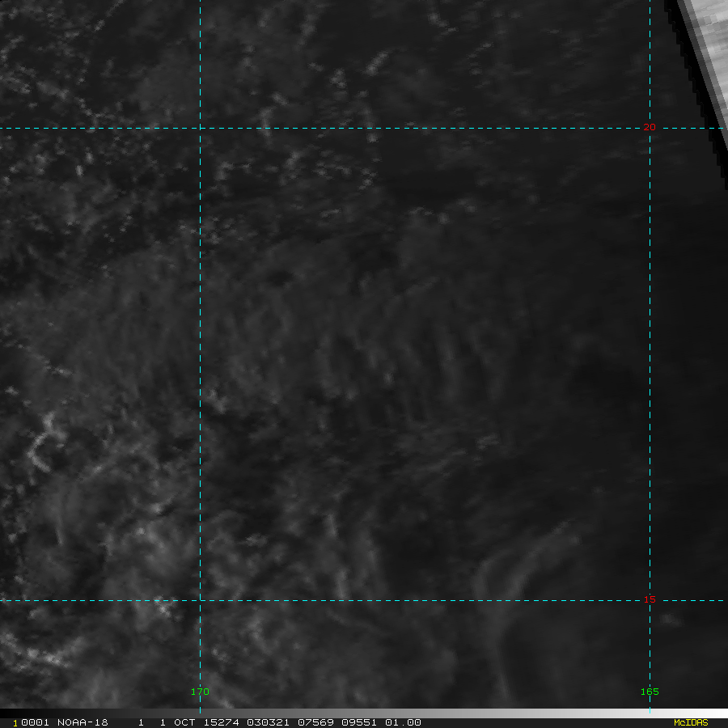Image resolution: width=728 pixels, height=728 pixels.
Task: Click the OCT date text in status line
Action: (184, 722)
